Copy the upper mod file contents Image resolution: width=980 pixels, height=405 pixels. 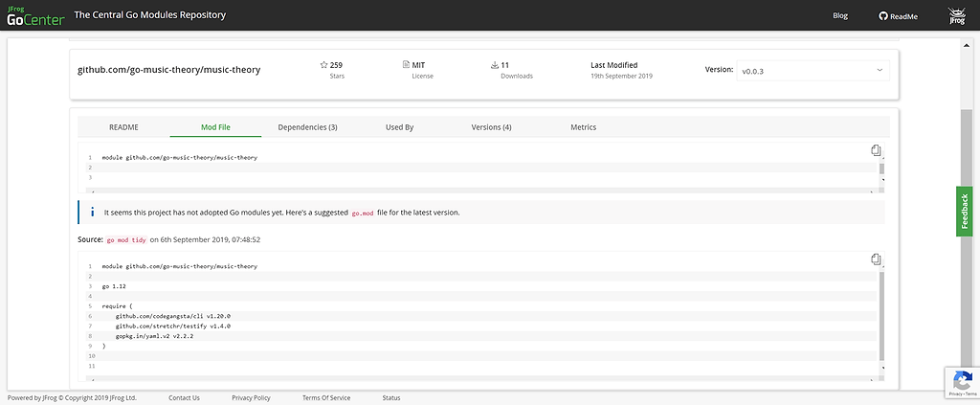pos(876,150)
